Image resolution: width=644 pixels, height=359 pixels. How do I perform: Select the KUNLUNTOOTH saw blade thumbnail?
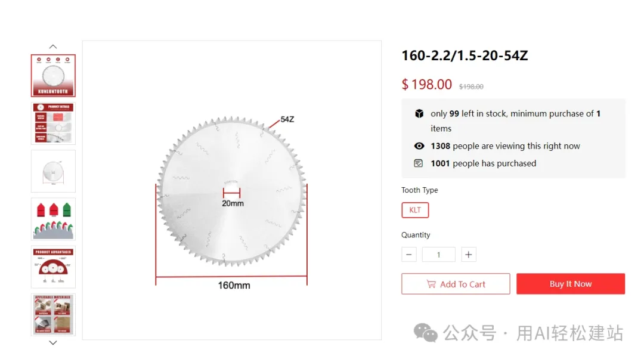[53, 76]
